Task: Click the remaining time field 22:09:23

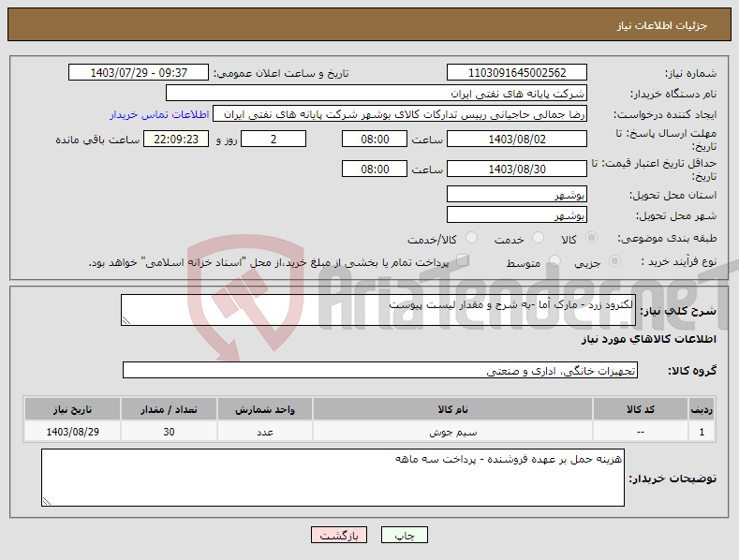Action: coord(176,139)
